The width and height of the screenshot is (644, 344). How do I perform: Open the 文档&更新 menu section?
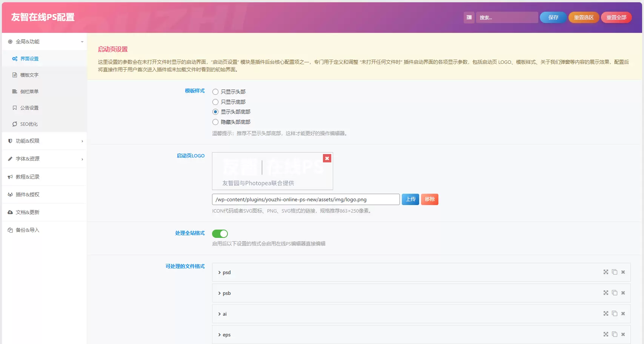point(45,212)
